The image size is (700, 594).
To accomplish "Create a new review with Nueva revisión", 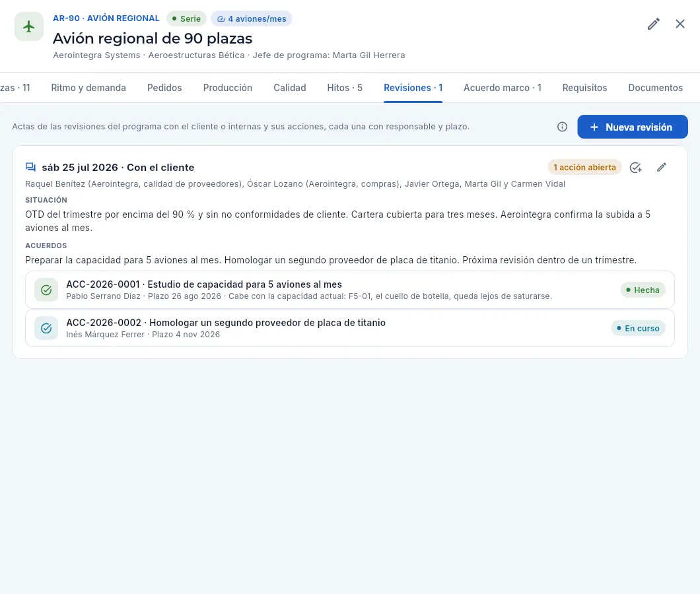I will click(x=632, y=127).
